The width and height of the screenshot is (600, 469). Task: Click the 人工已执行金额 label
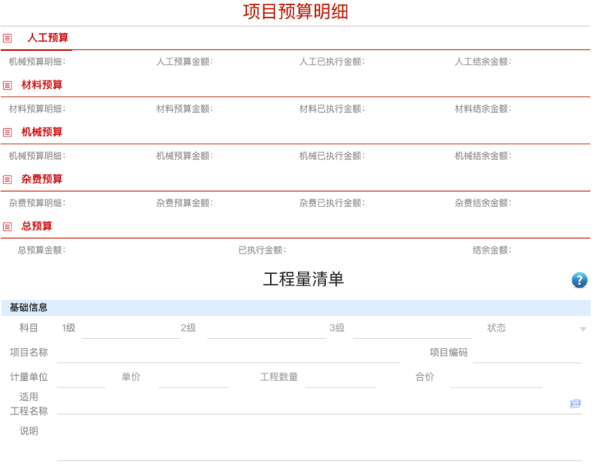(332, 62)
